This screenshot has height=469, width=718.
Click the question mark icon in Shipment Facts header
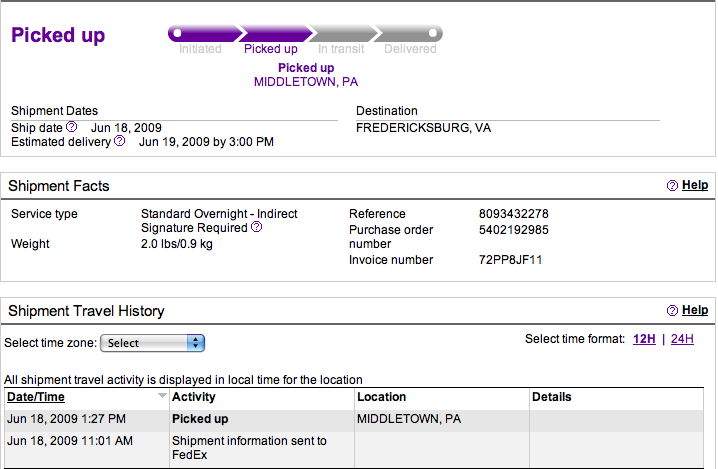coord(672,185)
